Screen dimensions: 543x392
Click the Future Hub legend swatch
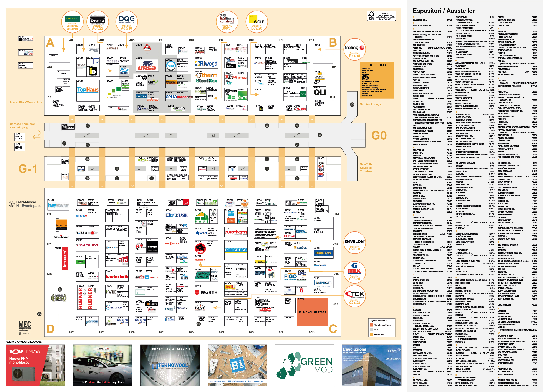(x=371, y=334)
